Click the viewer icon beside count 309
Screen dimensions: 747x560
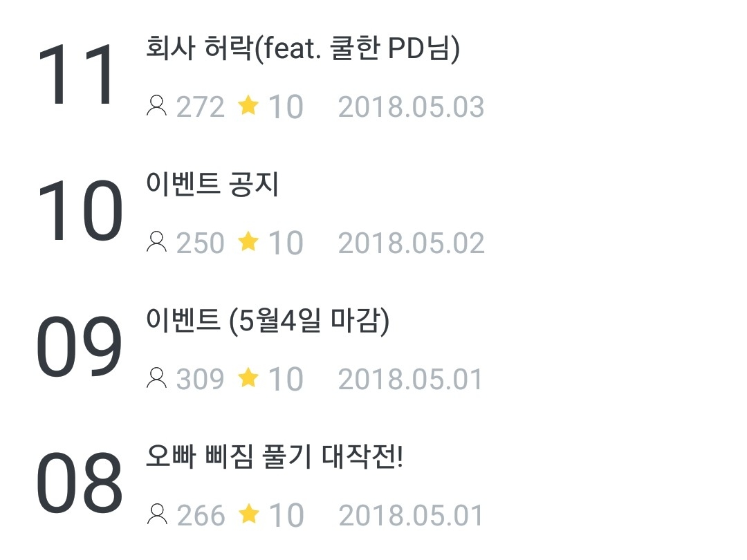pyautogui.click(x=157, y=378)
